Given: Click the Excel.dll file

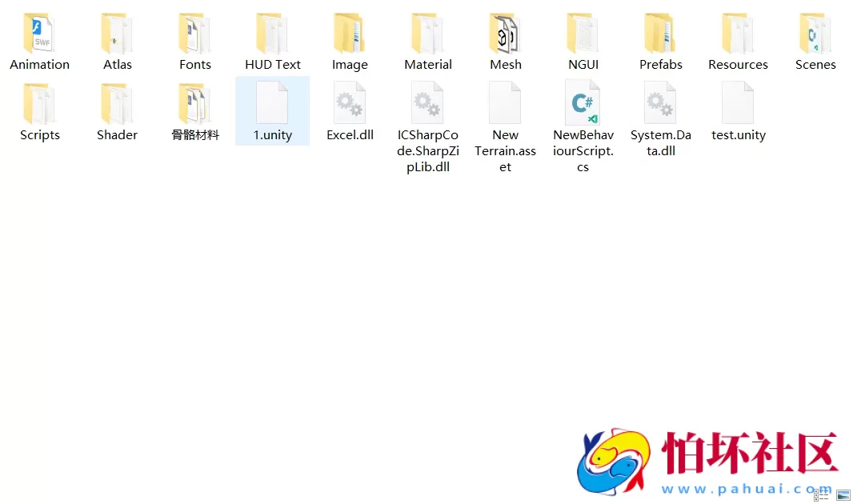Looking at the screenshot, I should pos(350,106).
